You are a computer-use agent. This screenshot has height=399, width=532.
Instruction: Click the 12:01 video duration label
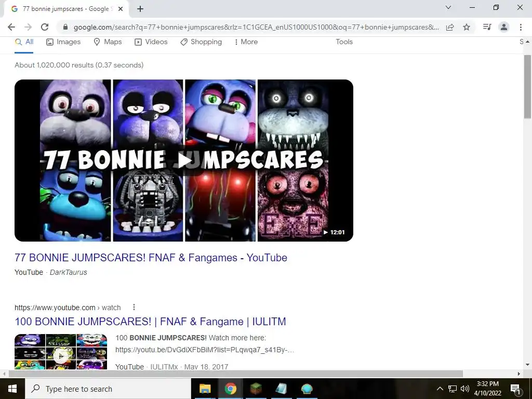[x=334, y=232]
